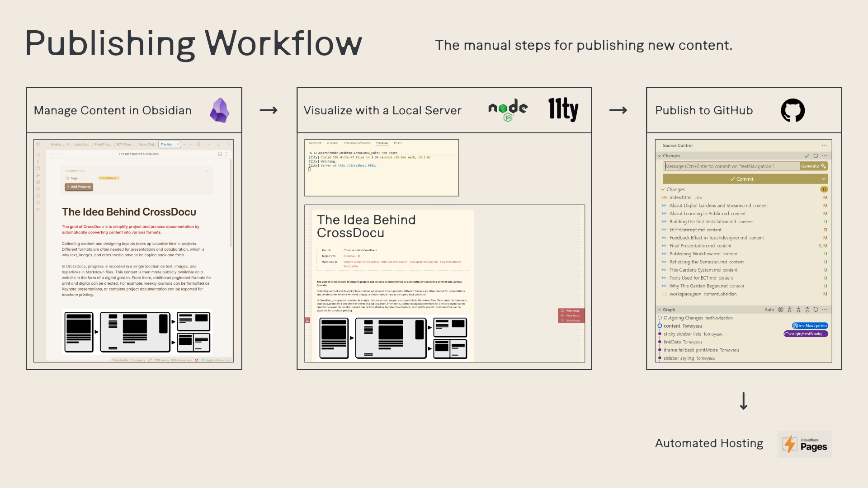The height and width of the screenshot is (488, 868).
Task: Click the Add Property button
Action: click(x=79, y=187)
